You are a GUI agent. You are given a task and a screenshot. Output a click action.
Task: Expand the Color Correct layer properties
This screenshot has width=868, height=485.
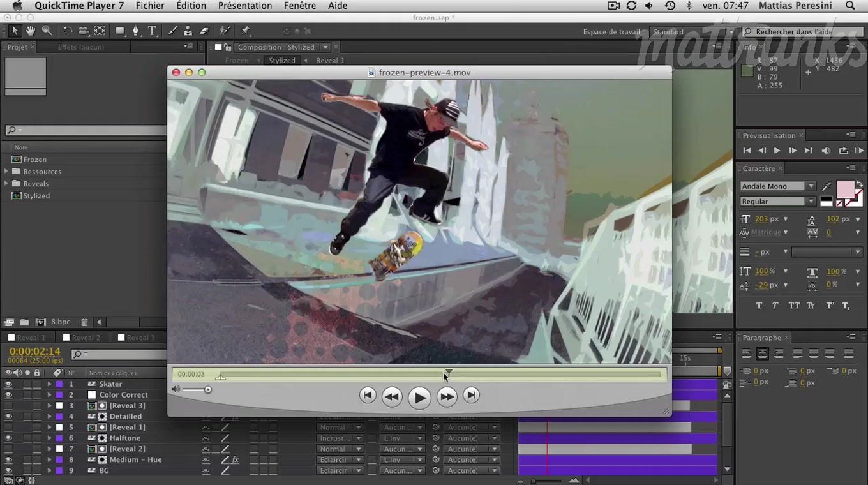point(49,395)
